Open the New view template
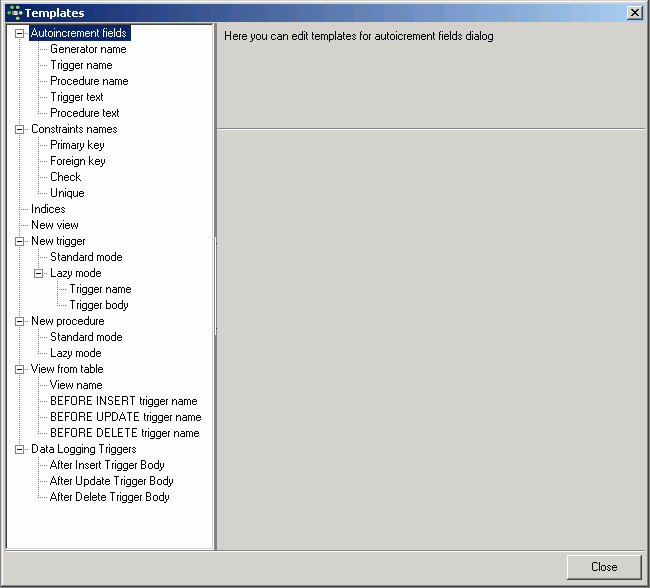 point(55,225)
